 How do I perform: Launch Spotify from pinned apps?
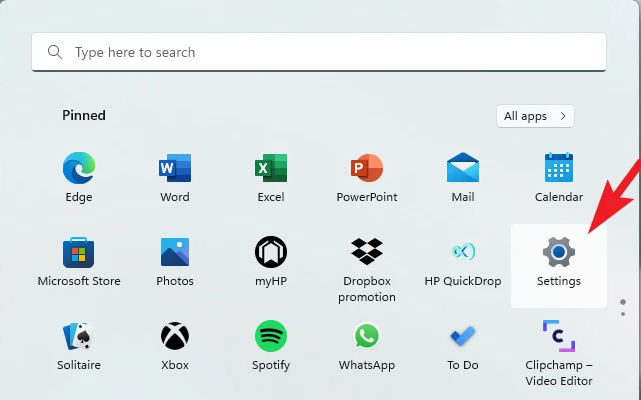tap(271, 336)
